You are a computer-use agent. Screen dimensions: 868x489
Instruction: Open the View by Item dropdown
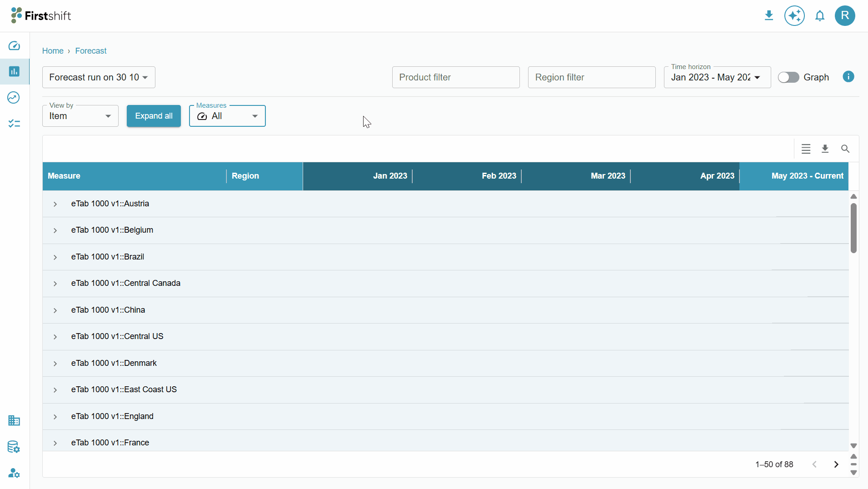(x=80, y=116)
